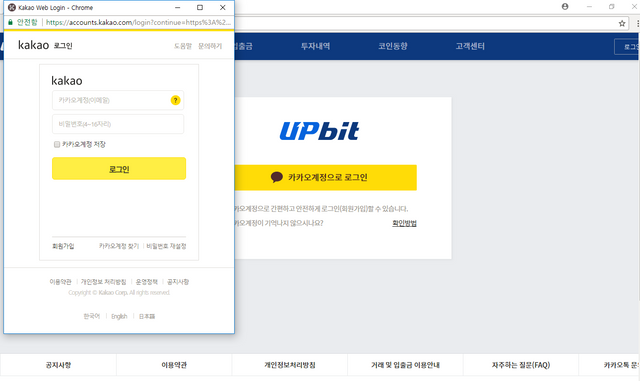This screenshot has width=640, height=381.
Task: Click the 카카오계정 찾기 link
Action: tap(119, 246)
